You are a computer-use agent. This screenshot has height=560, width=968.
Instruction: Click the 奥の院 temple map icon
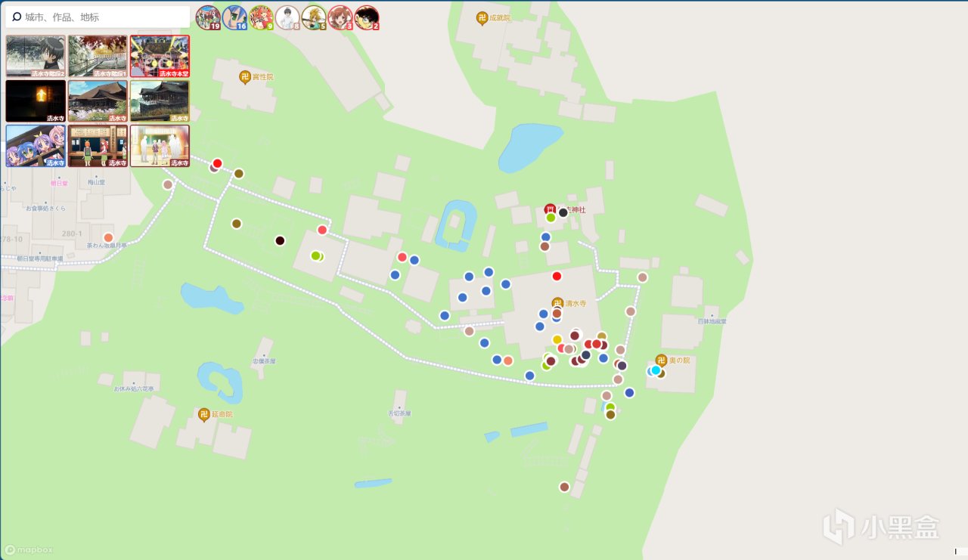[661, 360]
